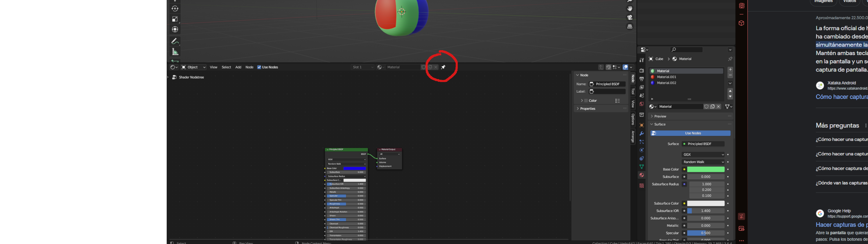Click the new material duplicate icon

[712, 106]
